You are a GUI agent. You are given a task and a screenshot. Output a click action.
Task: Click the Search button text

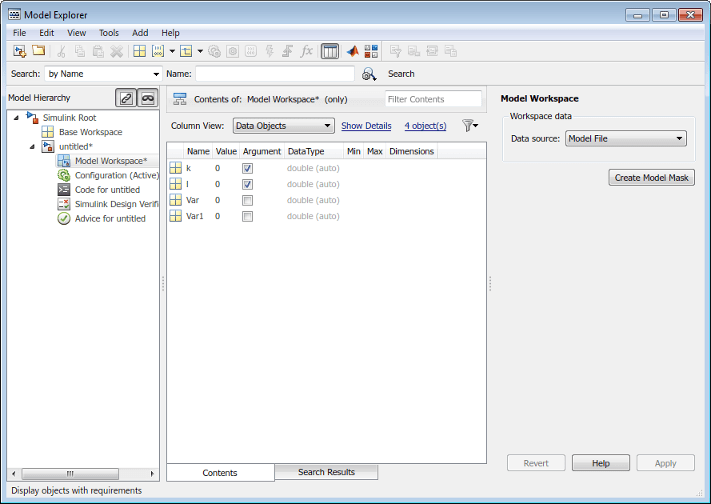[x=401, y=74]
